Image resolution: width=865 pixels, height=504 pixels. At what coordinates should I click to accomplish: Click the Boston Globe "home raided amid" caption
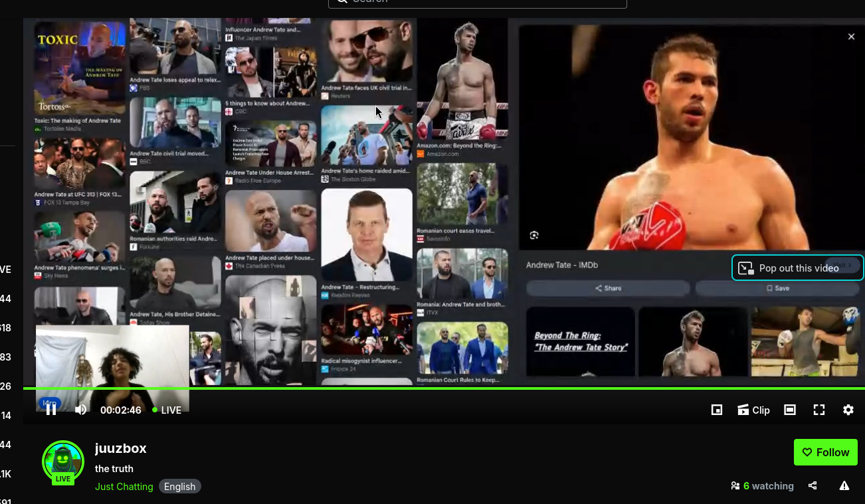pos(367,171)
